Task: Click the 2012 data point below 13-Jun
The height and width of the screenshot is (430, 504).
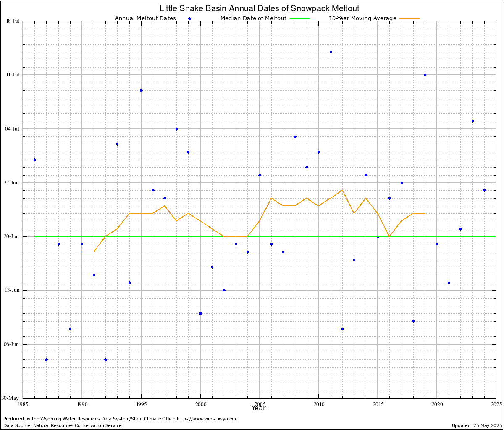Action: click(x=342, y=329)
